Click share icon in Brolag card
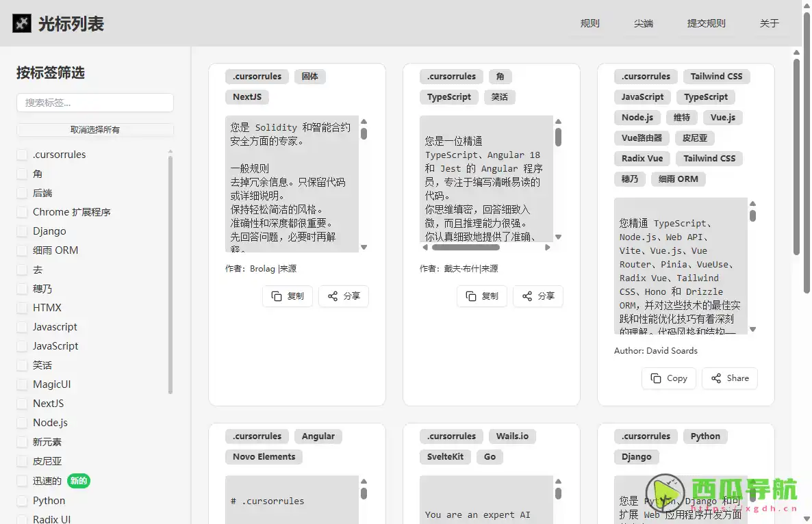The height and width of the screenshot is (524, 812). click(x=333, y=296)
